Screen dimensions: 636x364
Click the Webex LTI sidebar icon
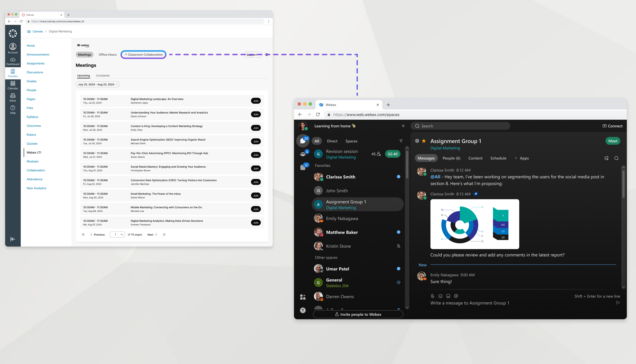tap(34, 152)
